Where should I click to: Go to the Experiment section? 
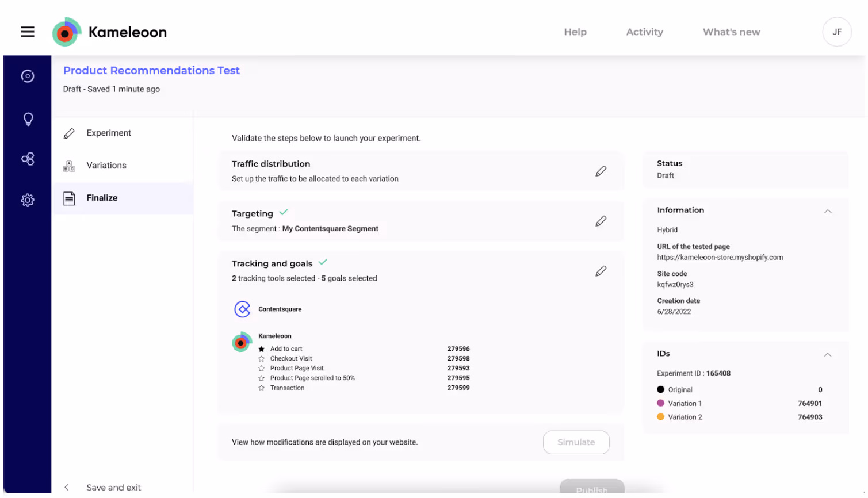(109, 133)
